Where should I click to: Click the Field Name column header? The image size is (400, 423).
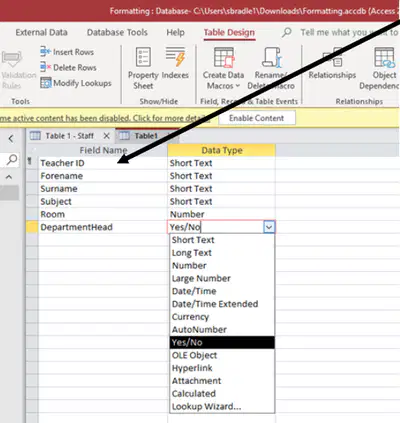103,150
